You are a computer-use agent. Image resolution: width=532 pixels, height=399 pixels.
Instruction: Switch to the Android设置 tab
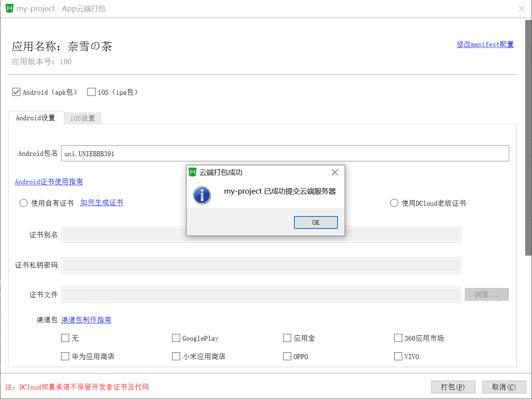coord(36,118)
